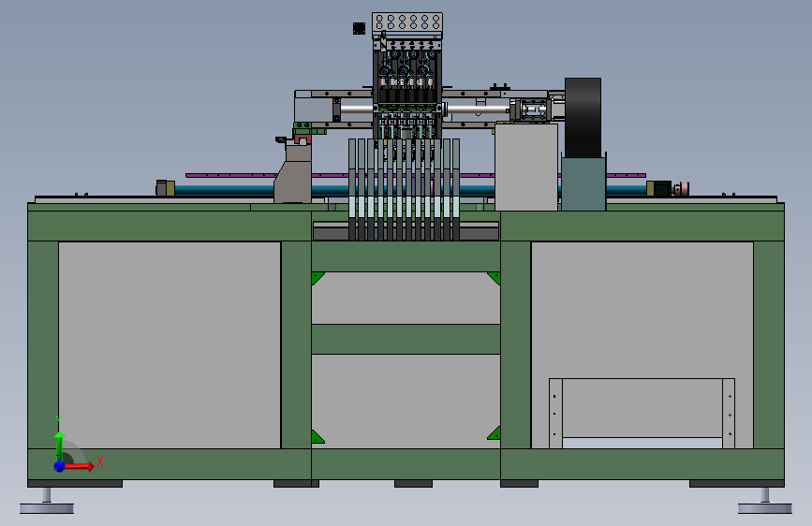Click the green Y axis arrow of the triad

[x=59, y=446]
